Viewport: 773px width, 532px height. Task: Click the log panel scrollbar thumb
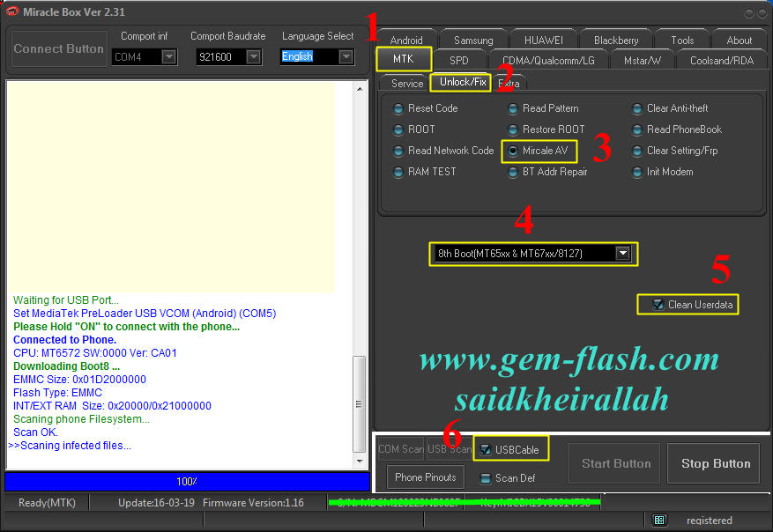(x=360, y=404)
